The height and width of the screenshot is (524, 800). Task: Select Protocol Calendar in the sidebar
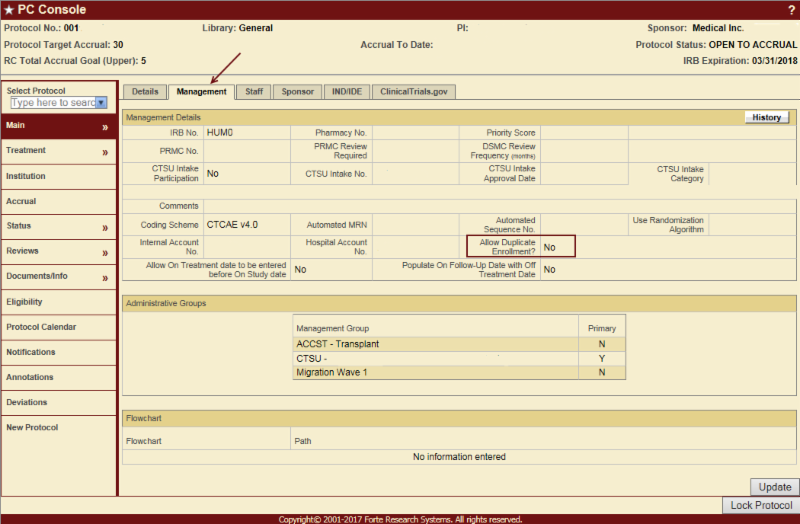coord(41,327)
